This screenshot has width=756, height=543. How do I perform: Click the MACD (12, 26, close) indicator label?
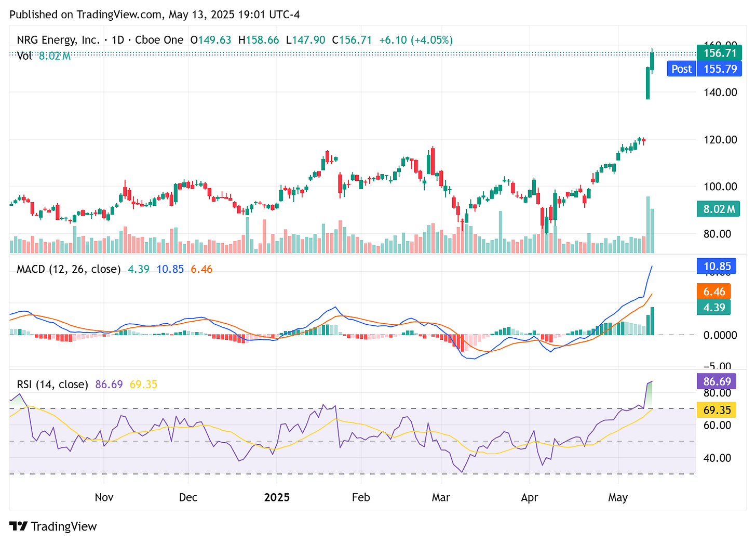(x=67, y=269)
